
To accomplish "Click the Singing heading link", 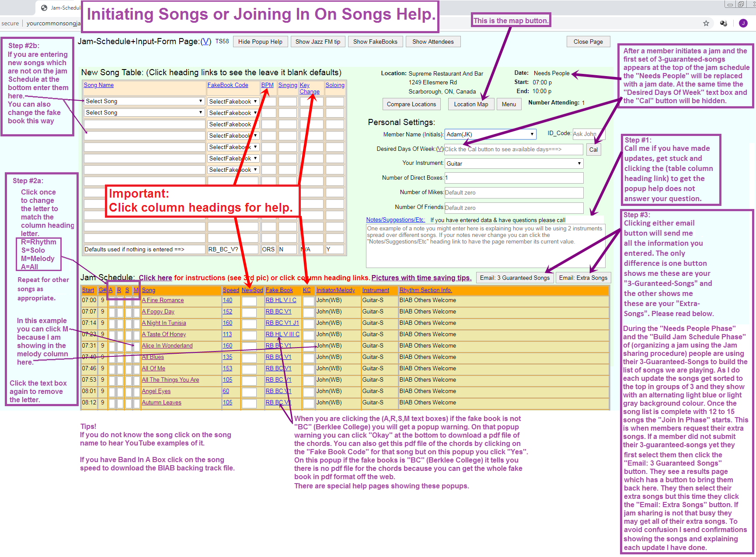I will 288,85.
